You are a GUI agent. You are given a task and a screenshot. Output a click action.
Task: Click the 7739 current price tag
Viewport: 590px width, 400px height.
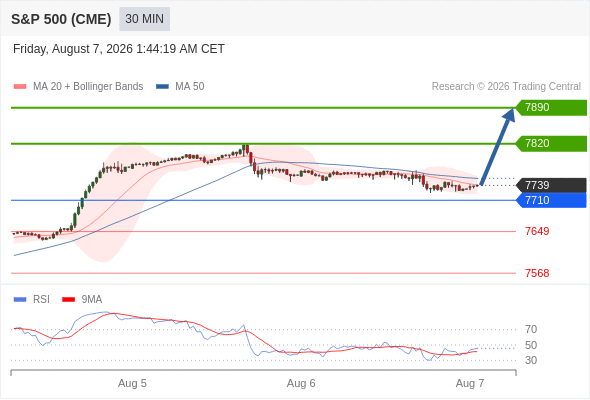coord(551,186)
